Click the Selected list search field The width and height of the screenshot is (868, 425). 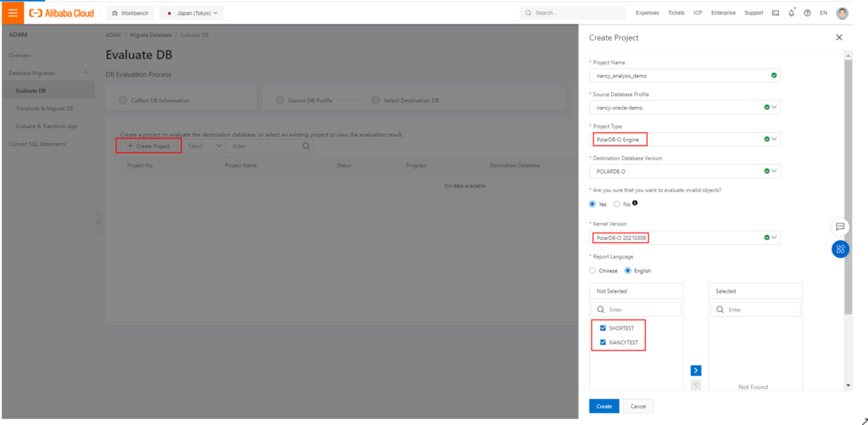click(x=756, y=309)
